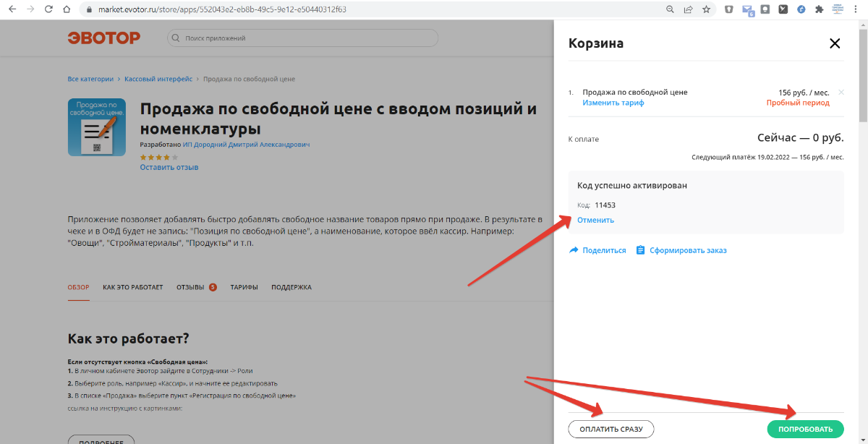Click the Пробный период label
Screen dimensions: 868x444
point(798,103)
